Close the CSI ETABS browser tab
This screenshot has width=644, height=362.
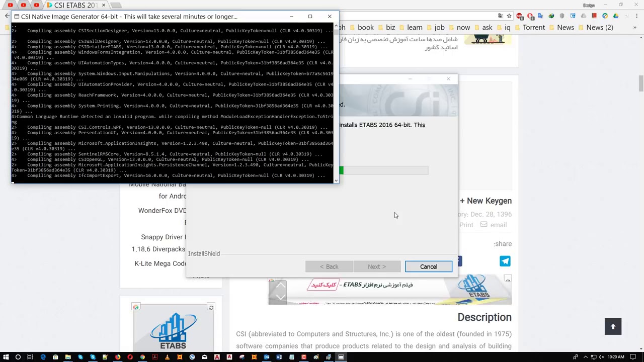pyautogui.click(x=104, y=5)
